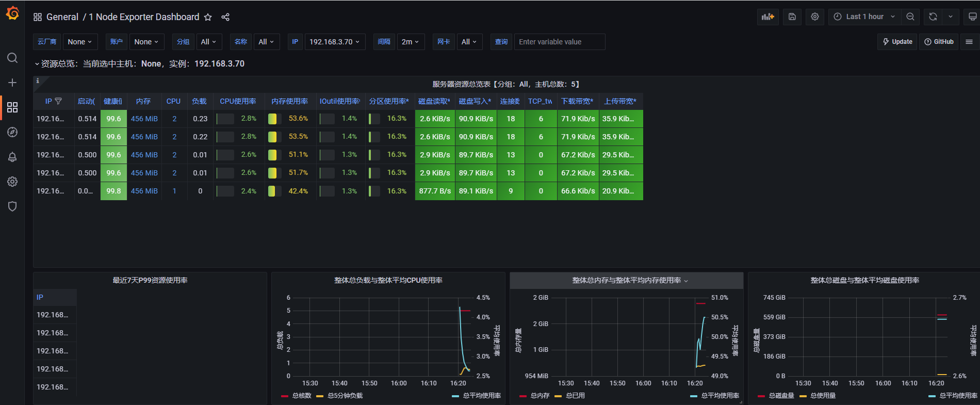The height and width of the screenshot is (405, 980).
Task: Open 分组 All dropdown
Action: pyautogui.click(x=208, y=42)
